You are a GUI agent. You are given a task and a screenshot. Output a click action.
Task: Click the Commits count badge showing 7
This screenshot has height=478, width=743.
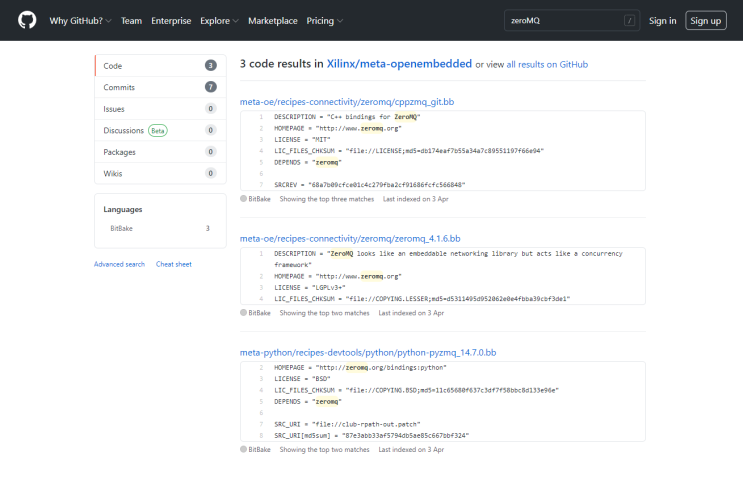tap(210, 87)
